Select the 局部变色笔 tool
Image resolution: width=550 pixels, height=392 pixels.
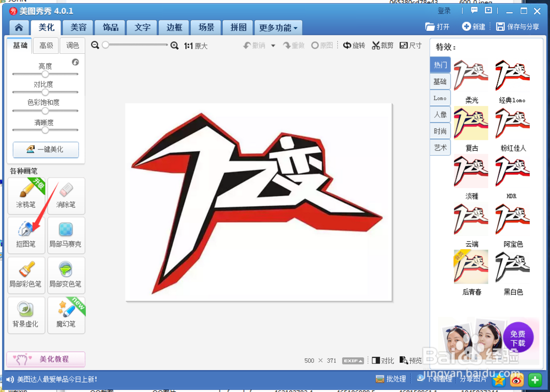(66, 275)
